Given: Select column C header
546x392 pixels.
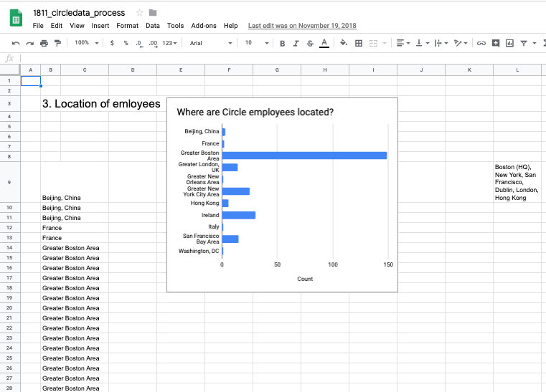Looking at the screenshot, I should pos(85,70).
